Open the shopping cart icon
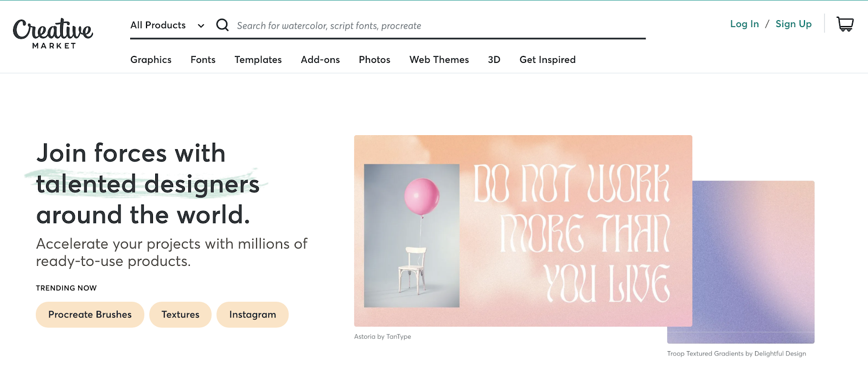Viewport: 868px width, 369px height. click(845, 24)
